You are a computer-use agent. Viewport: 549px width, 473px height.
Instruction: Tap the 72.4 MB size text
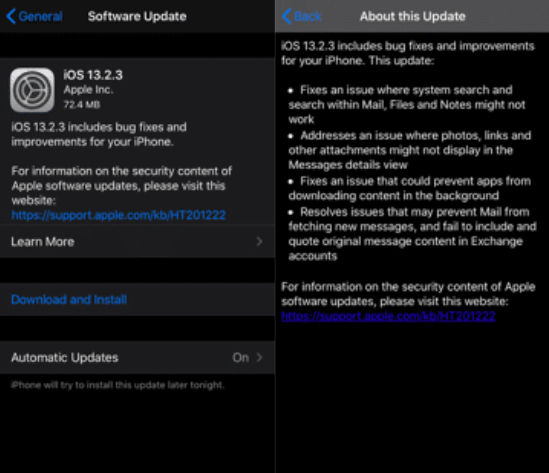(x=82, y=104)
